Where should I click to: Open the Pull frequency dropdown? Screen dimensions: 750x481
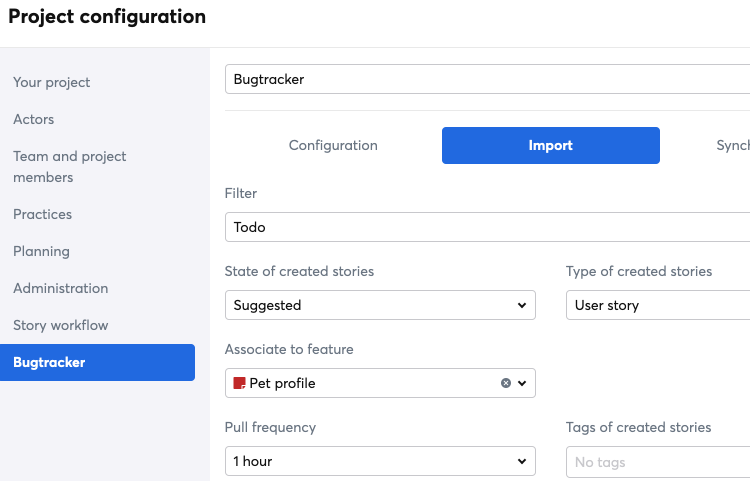click(x=380, y=461)
